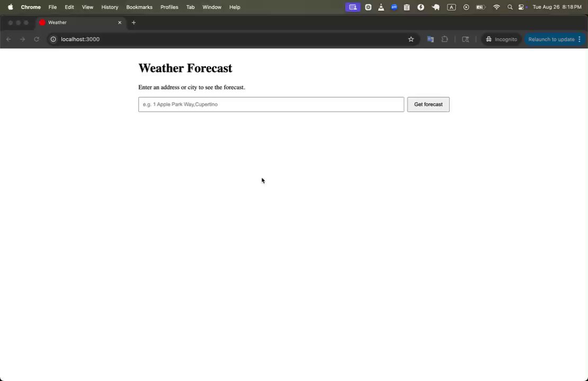This screenshot has width=588, height=381.
Task: Click the clipboard menu bar icon
Action: (407, 7)
